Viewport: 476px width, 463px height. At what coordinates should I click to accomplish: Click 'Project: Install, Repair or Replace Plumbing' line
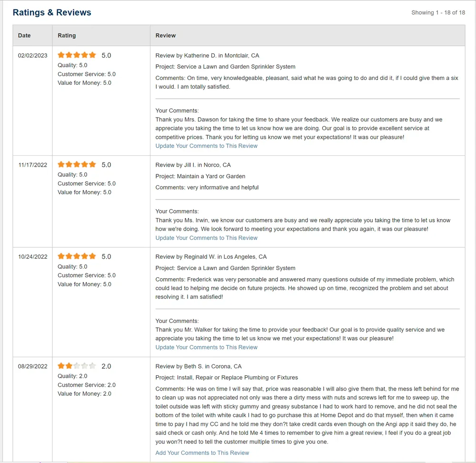click(x=227, y=377)
